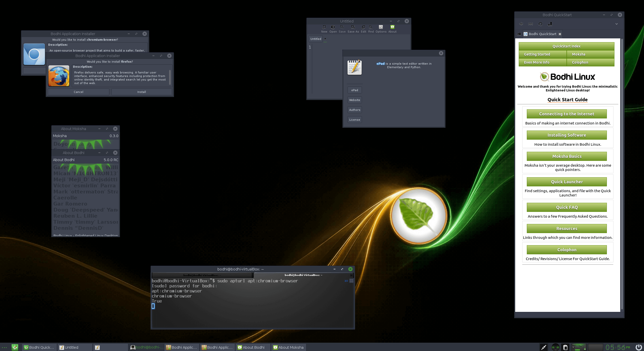Click the Firefox icon in application installer

click(59, 76)
